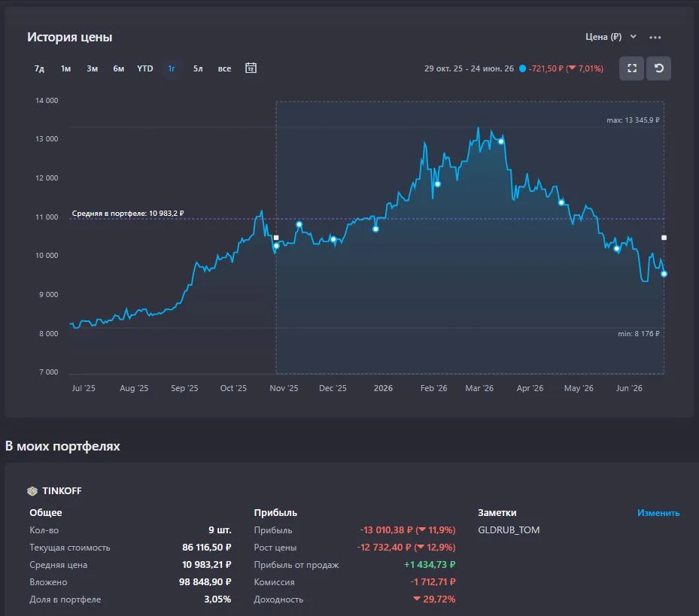Click trade marker near end of December
Image resolution: width=699 pixels, height=616 pixels.
click(375, 229)
